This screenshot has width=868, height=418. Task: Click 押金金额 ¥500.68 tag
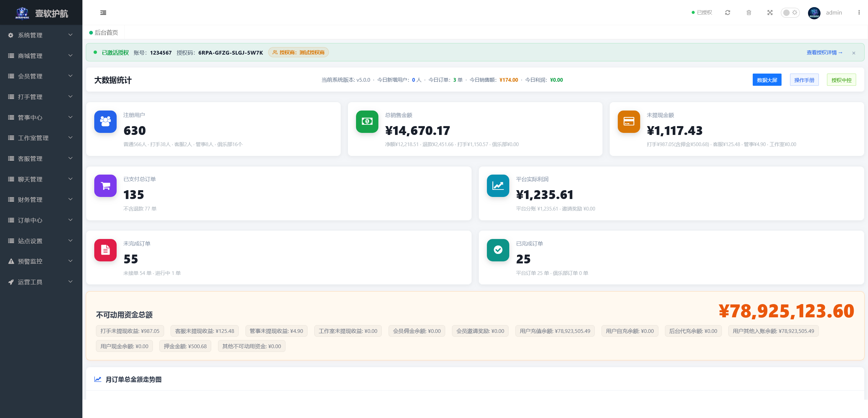click(x=185, y=346)
